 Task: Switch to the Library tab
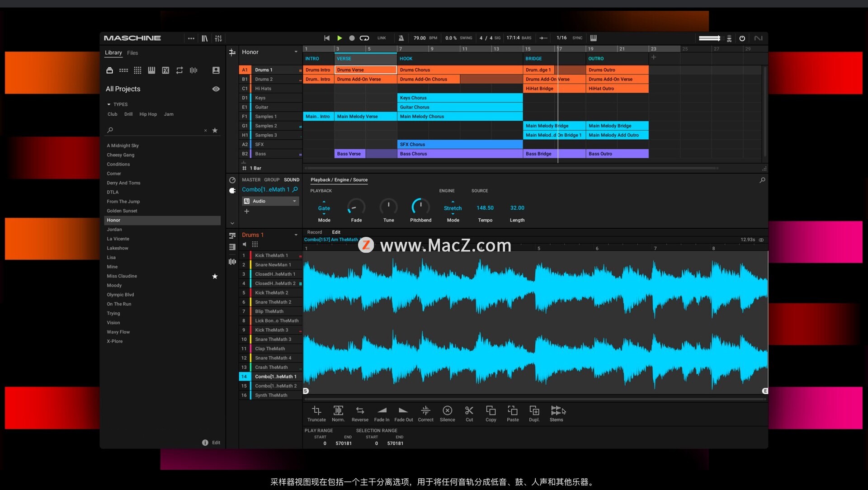pyautogui.click(x=113, y=53)
